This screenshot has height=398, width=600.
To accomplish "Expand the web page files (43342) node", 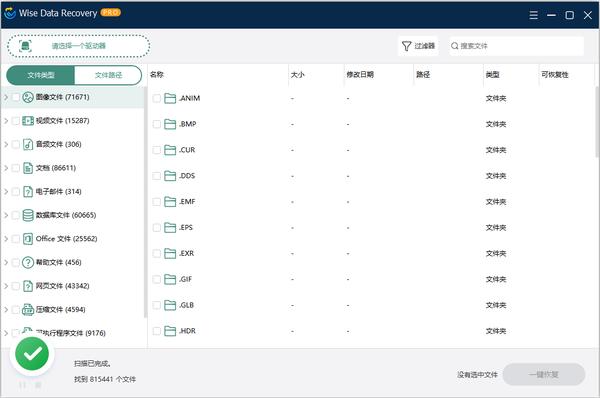I will pyautogui.click(x=6, y=286).
